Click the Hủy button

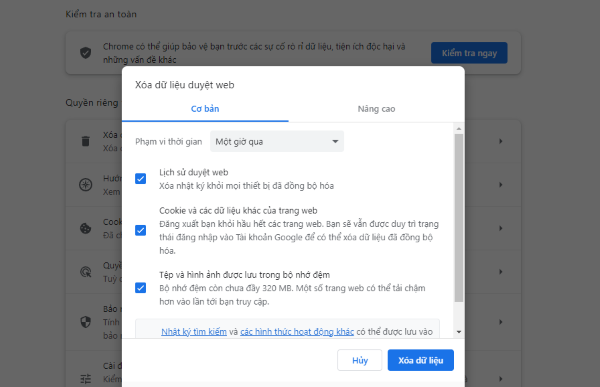[x=360, y=360]
